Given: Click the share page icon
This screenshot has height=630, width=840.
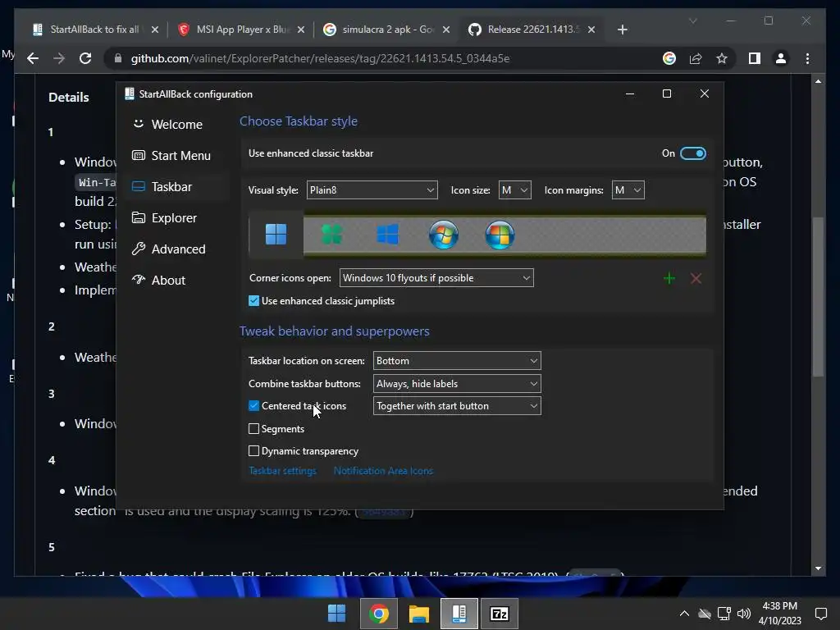Looking at the screenshot, I should point(696,58).
